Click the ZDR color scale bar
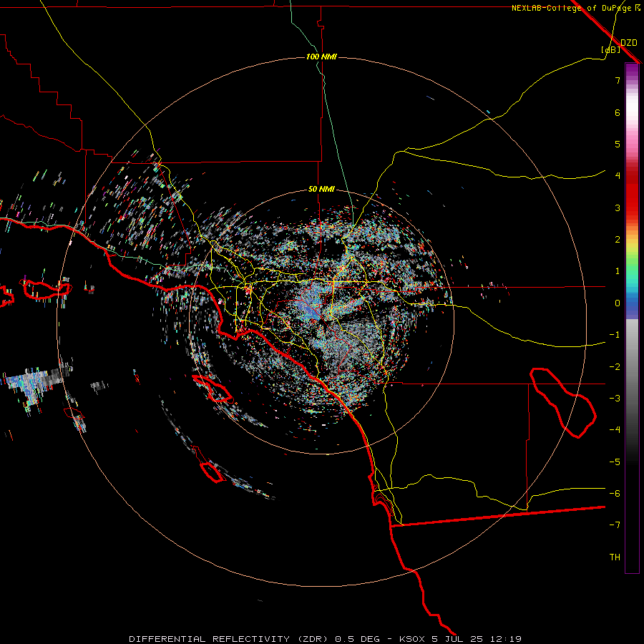This screenshot has width=644, height=644. pos(632,318)
